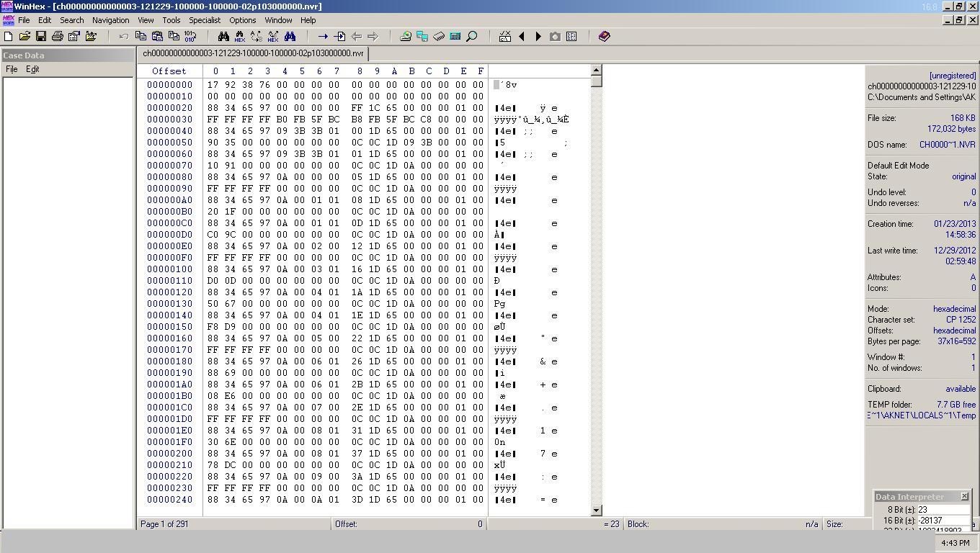The height and width of the screenshot is (553, 980).
Task: Click the New file icon in toolbar
Action: (x=9, y=36)
